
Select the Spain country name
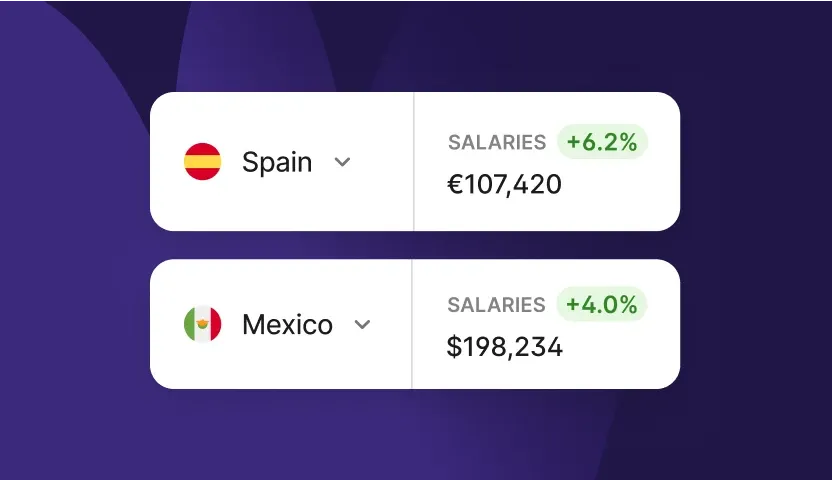(x=277, y=162)
